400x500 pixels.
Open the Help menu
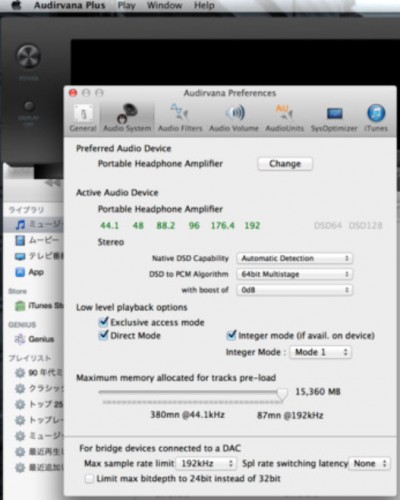pyautogui.click(x=204, y=5)
